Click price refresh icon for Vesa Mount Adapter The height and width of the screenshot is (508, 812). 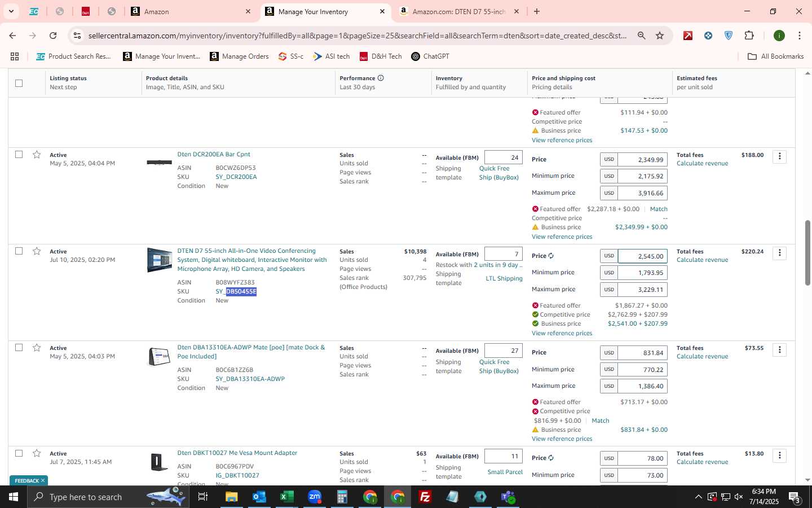[551, 458]
